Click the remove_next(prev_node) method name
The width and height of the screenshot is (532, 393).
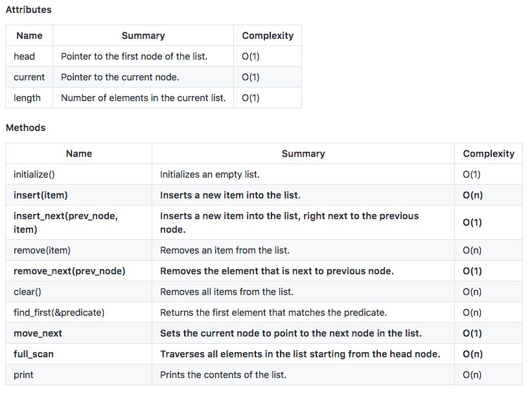69,271
